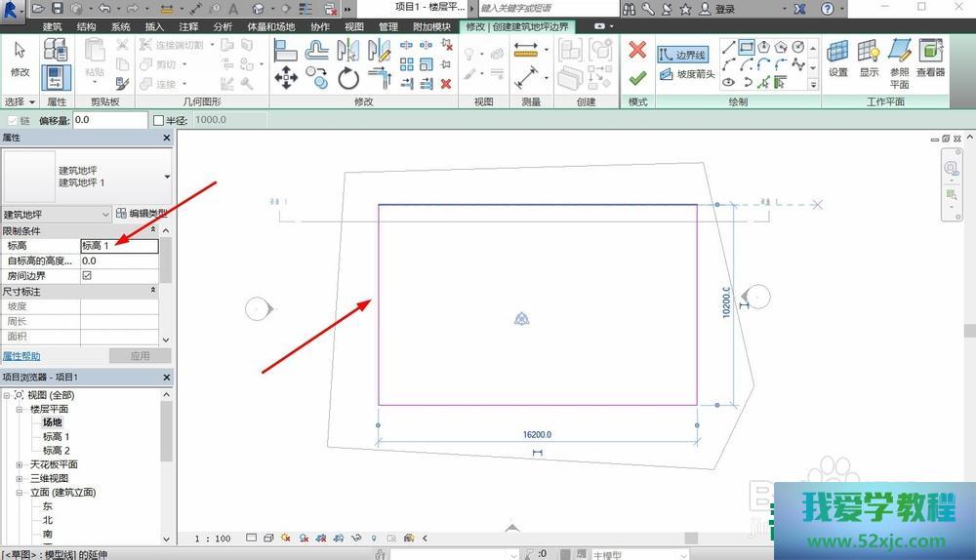This screenshot has height=560, width=976.
Task: Click the green checkmark to finish edit mode
Action: point(637,77)
